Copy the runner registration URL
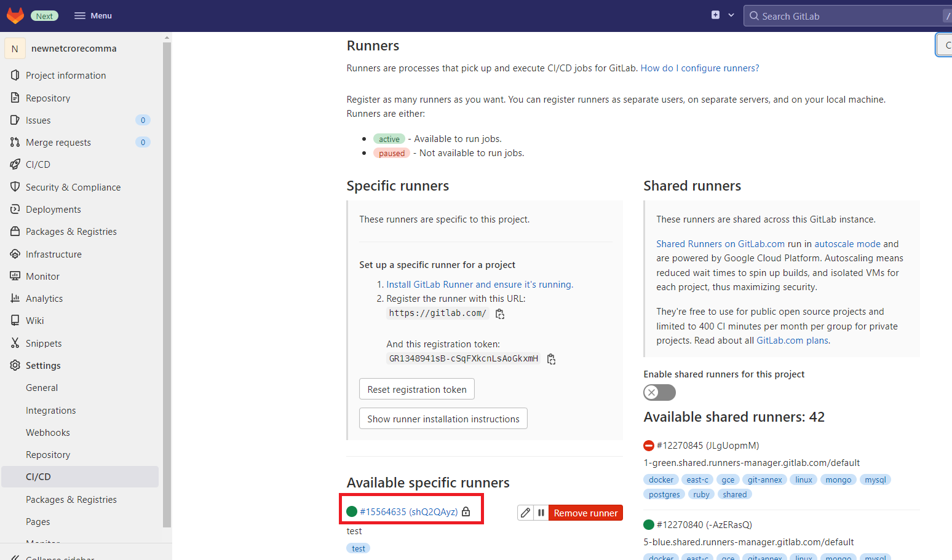Viewport: 952px width, 560px height. tap(500, 314)
